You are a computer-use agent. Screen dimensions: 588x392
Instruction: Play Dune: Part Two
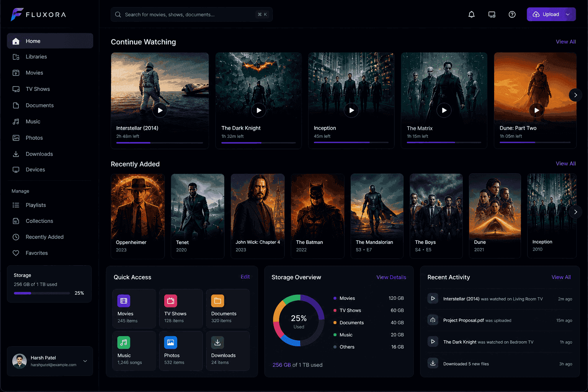tap(537, 110)
